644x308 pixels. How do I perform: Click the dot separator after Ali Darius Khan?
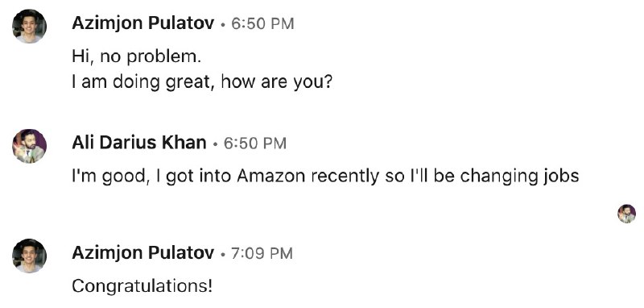click(x=215, y=144)
